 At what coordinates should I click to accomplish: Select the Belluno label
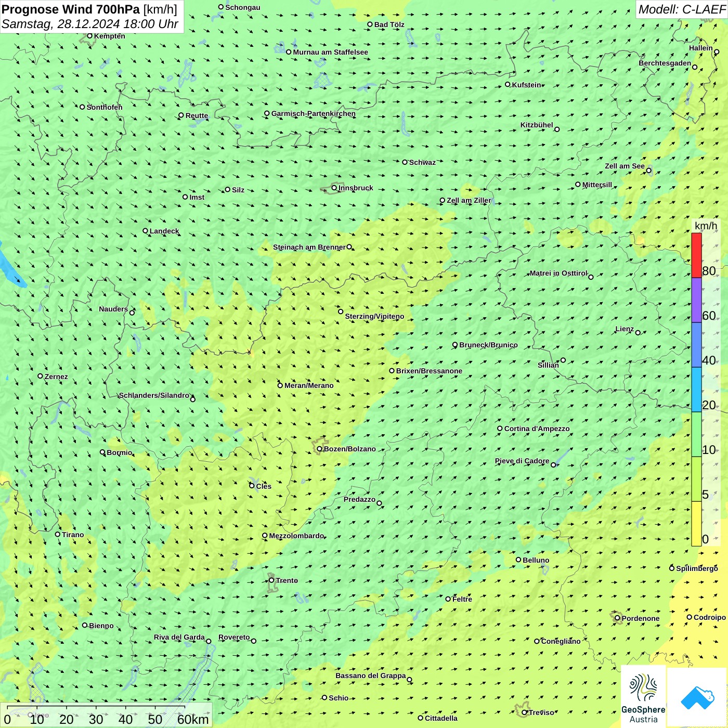(x=536, y=560)
